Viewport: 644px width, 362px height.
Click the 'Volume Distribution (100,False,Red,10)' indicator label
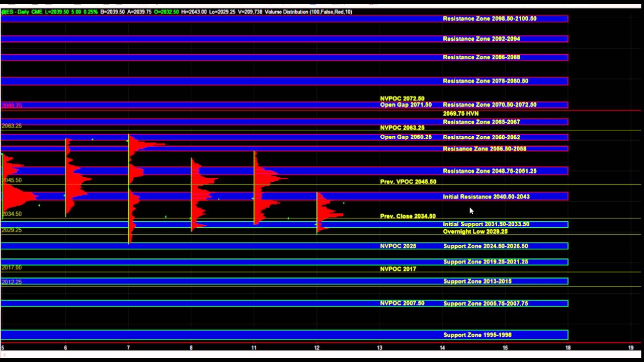click(308, 12)
